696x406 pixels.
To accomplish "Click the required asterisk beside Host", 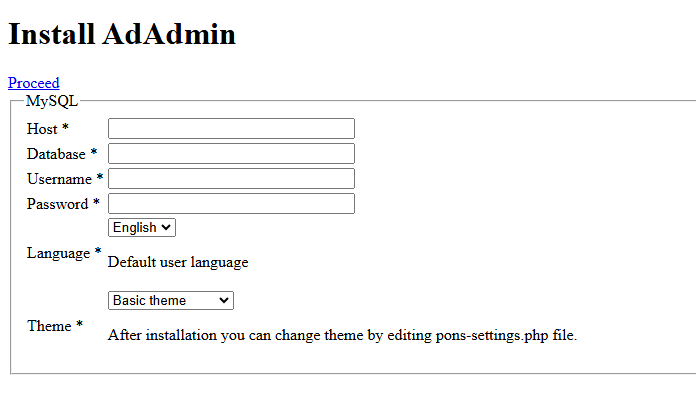I will [66, 128].
